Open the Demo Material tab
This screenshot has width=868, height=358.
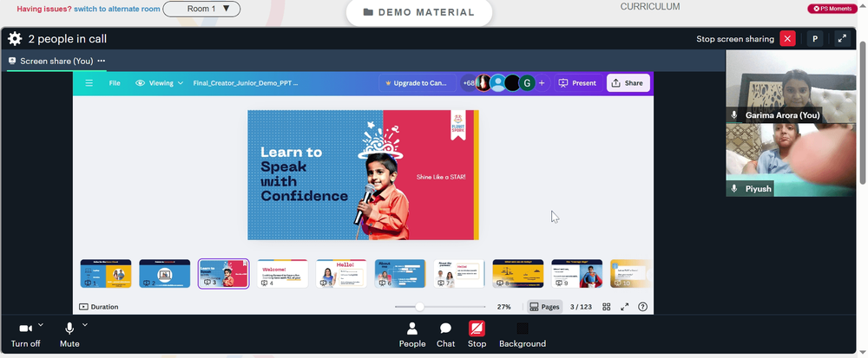click(x=419, y=12)
